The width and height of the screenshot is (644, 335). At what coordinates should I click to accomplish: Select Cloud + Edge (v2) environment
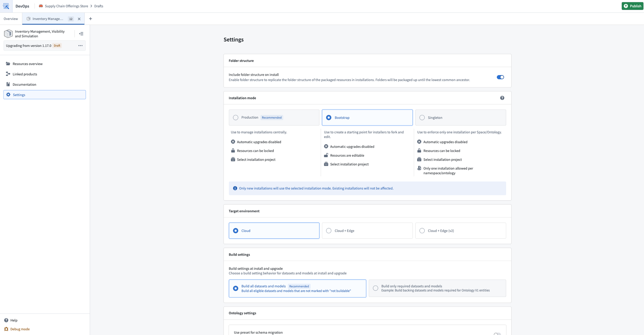click(460, 231)
